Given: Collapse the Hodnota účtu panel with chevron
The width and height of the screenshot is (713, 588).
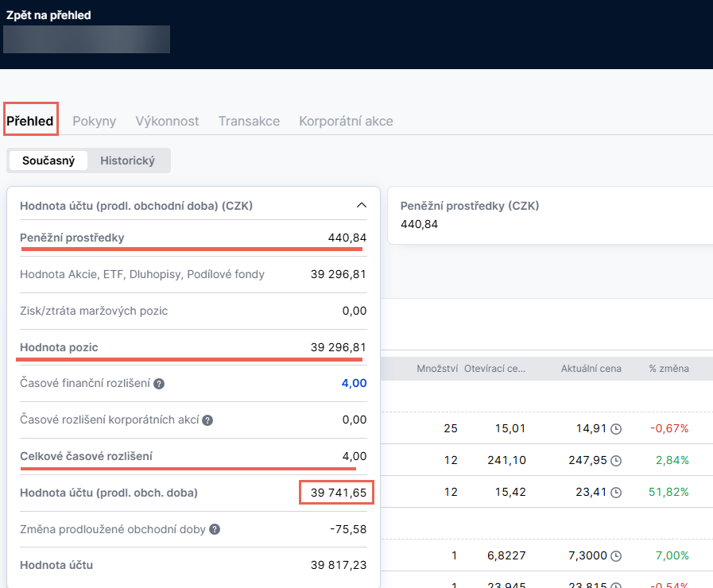Looking at the screenshot, I should click(x=362, y=206).
